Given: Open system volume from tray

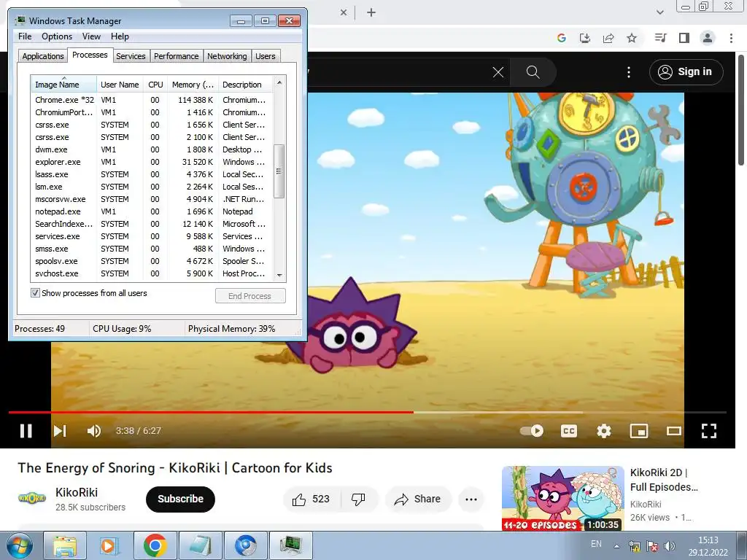Looking at the screenshot, I should 670,546.
